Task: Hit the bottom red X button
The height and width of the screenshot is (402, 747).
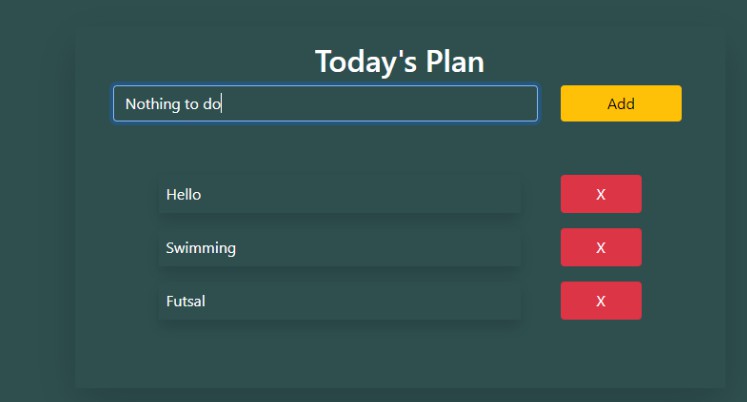Action: click(600, 301)
